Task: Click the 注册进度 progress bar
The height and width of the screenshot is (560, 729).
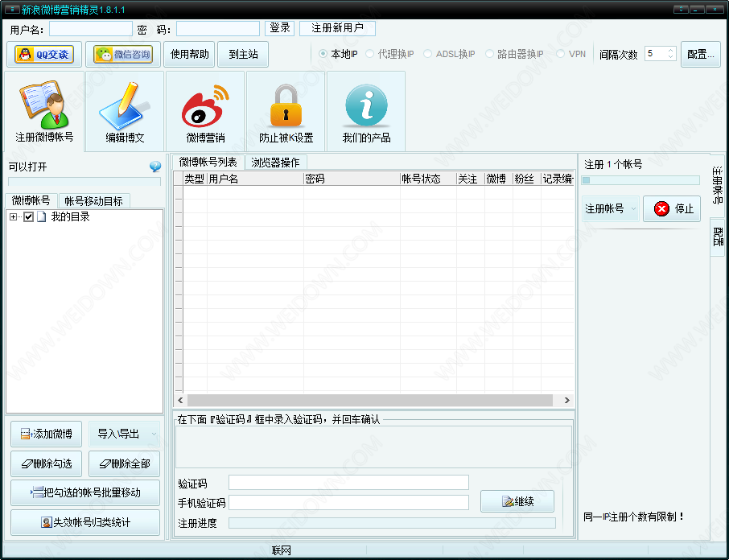Action: pos(392,523)
